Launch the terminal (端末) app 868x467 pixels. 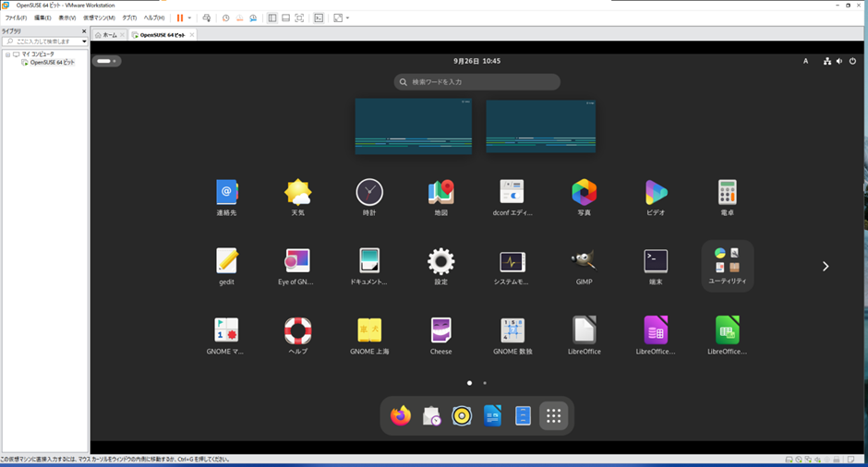(656, 261)
